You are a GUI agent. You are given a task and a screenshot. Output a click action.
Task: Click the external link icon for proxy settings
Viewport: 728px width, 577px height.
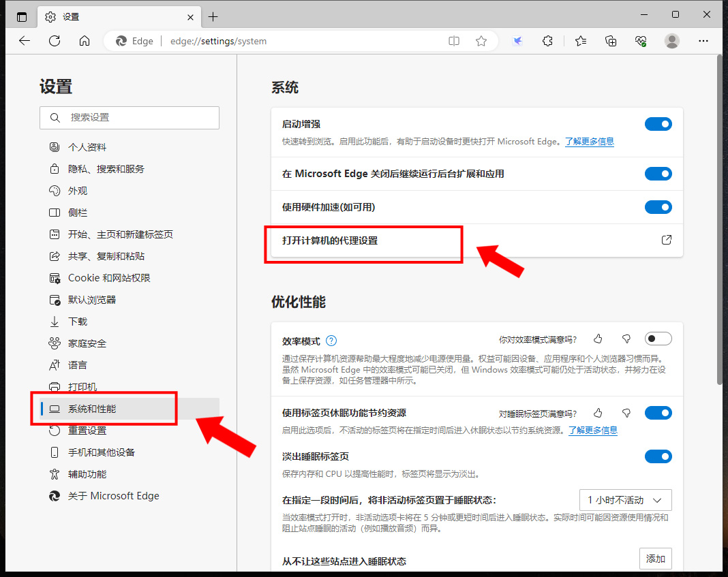pyautogui.click(x=666, y=240)
